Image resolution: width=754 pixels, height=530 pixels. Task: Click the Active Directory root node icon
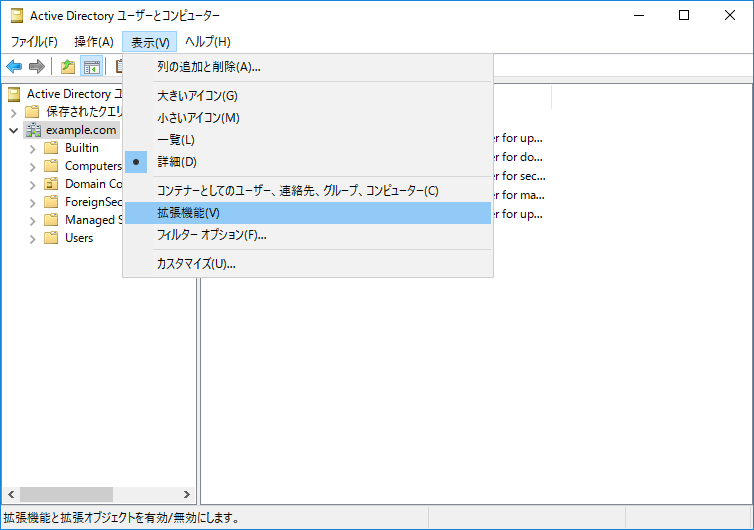tap(14, 94)
